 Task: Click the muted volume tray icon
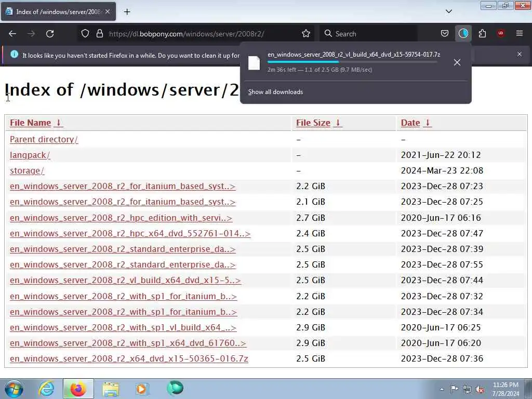[x=480, y=390]
